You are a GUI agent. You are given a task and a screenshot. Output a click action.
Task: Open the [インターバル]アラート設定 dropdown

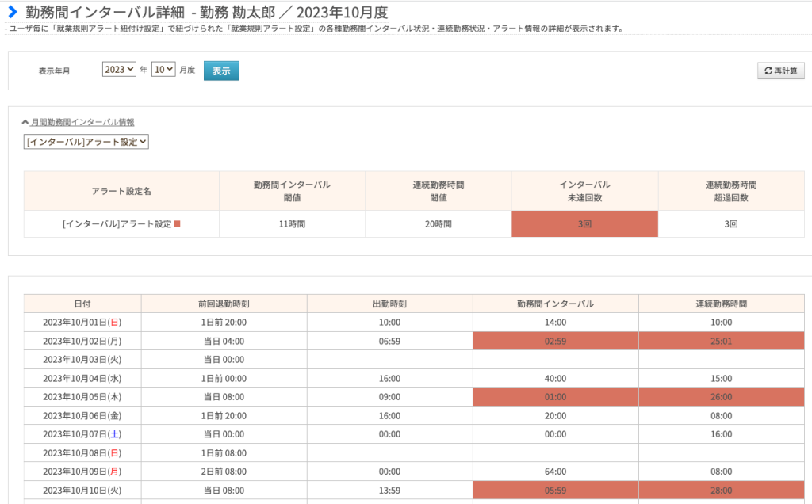[86, 142]
